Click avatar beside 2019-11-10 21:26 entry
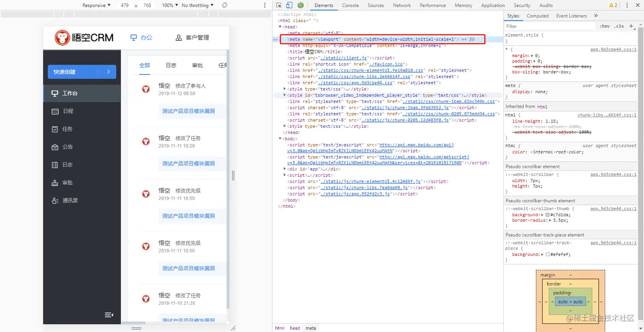Viewport: 644px width, 332px height. point(146,299)
